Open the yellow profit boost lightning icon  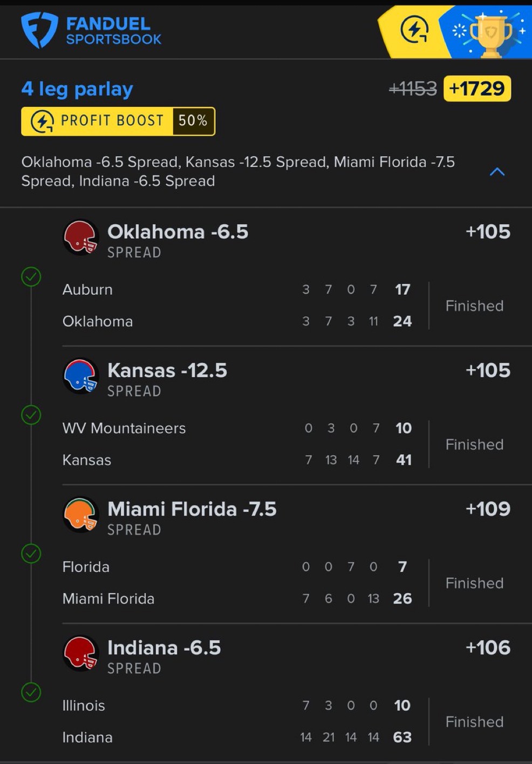414,30
